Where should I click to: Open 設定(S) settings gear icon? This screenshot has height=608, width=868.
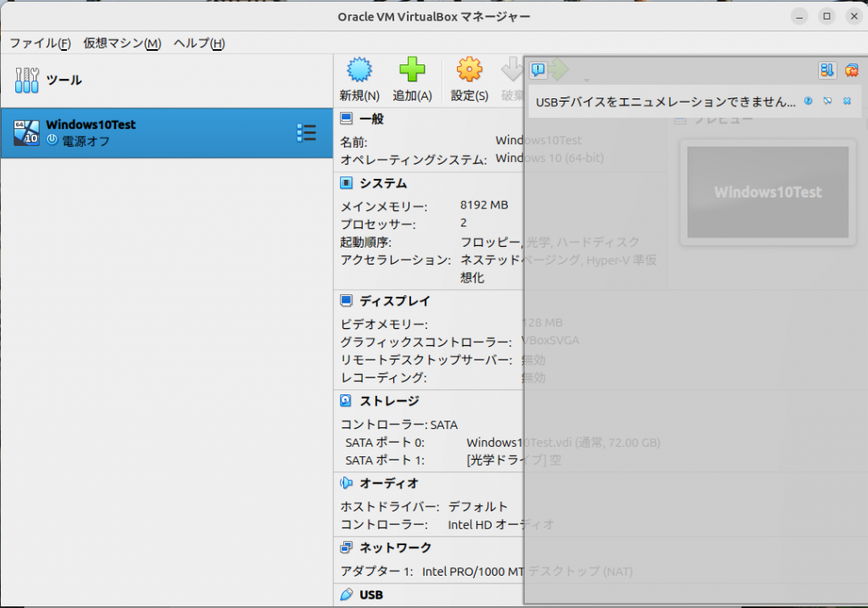[x=470, y=70]
